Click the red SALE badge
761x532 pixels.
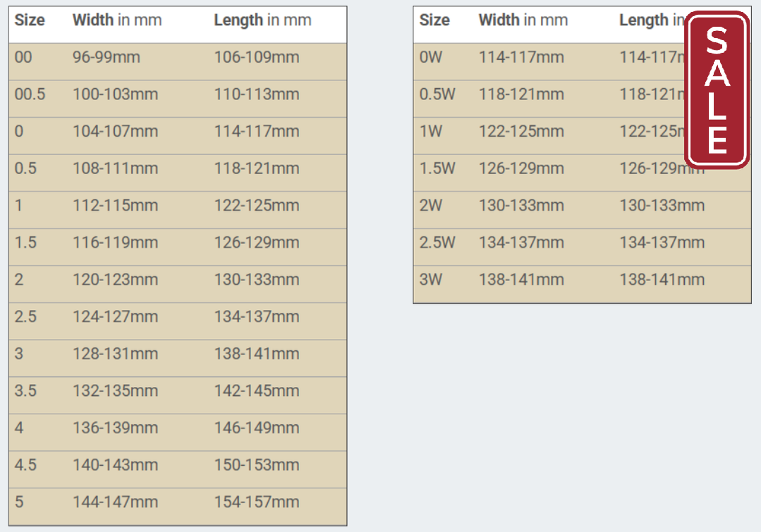click(x=717, y=89)
